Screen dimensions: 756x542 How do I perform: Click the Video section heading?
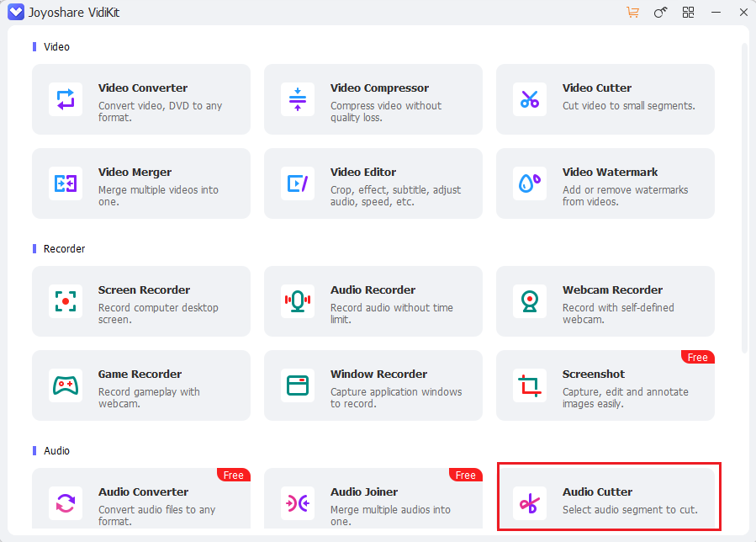click(56, 47)
